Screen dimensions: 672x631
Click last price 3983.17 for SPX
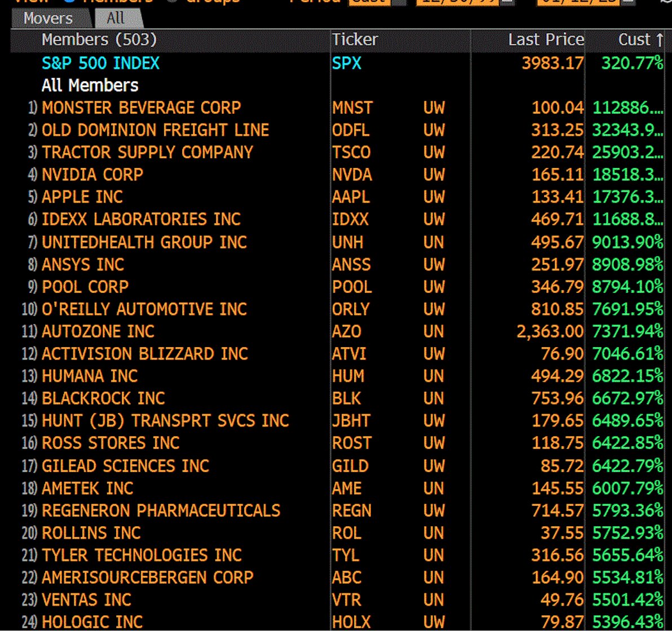pyautogui.click(x=552, y=64)
